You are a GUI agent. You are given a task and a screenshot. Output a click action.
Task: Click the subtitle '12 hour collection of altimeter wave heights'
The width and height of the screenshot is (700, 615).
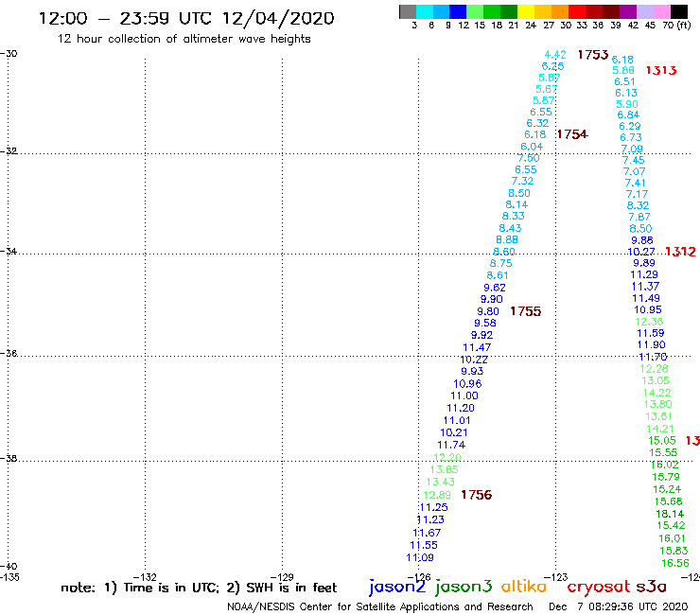click(184, 39)
